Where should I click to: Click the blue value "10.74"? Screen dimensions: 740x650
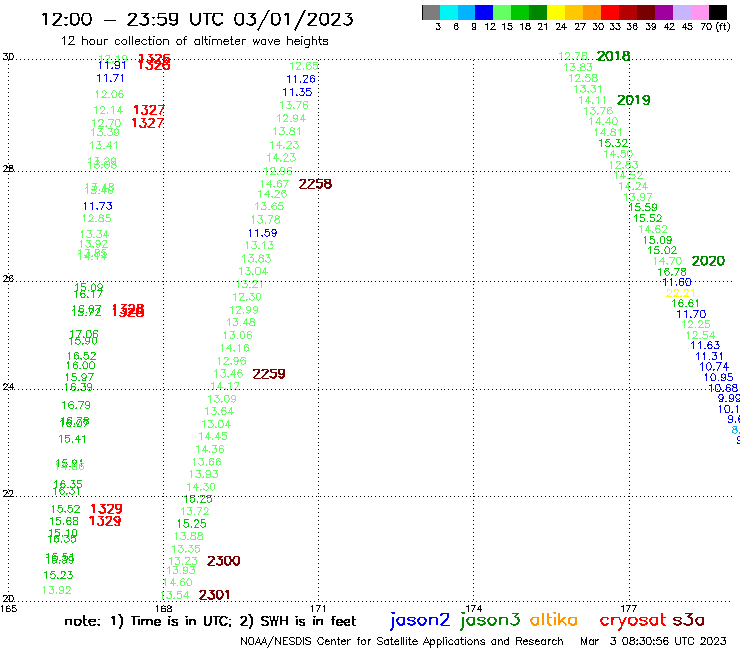(714, 367)
